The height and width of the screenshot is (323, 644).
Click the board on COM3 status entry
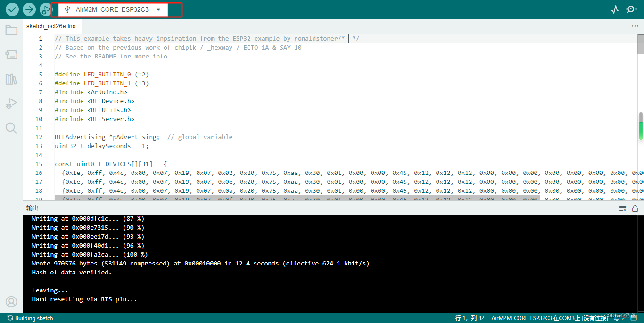[x=550, y=318]
